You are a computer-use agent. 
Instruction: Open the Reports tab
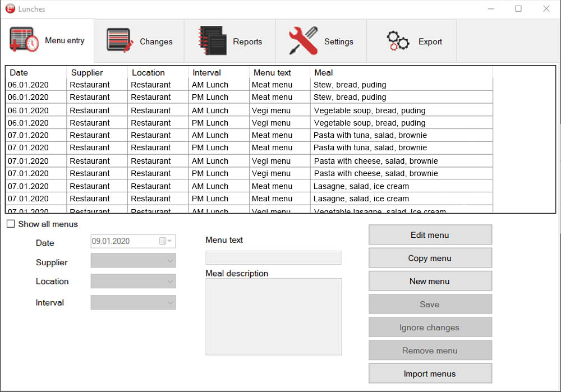[x=229, y=41]
